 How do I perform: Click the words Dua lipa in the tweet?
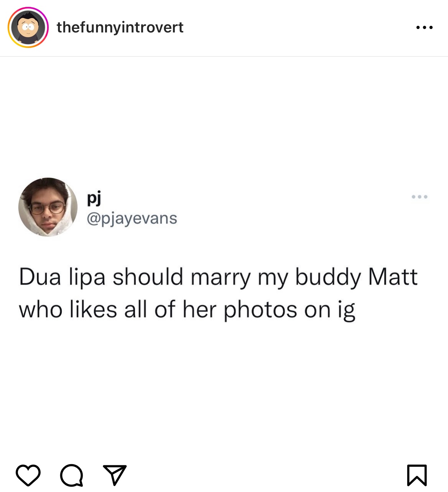click(x=62, y=277)
